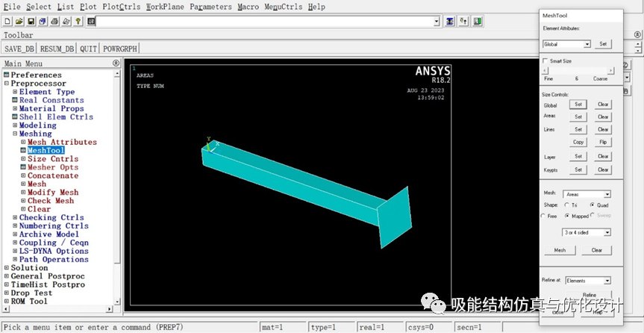
Task: Click the dialog icon beside MeshTool
Action: click(23, 151)
